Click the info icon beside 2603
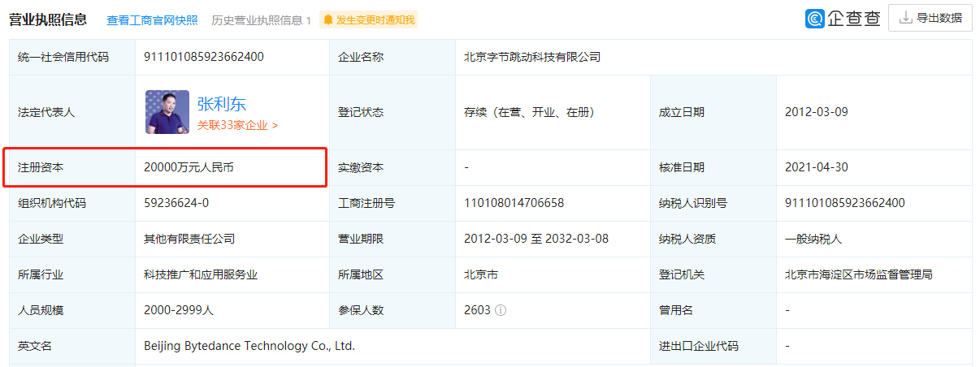The height and width of the screenshot is (367, 980). (x=501, y=310)
